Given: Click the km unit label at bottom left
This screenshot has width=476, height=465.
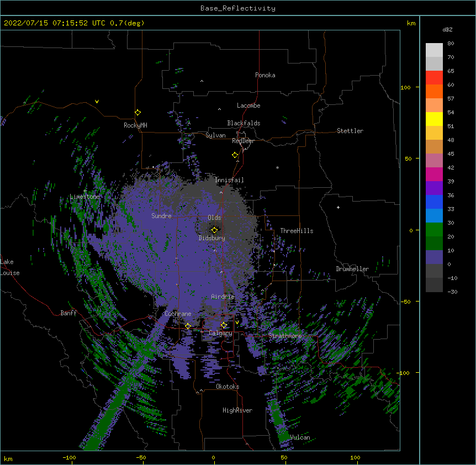Looking at the screenshot, I should pyautogui.click(x=8, y=458).
